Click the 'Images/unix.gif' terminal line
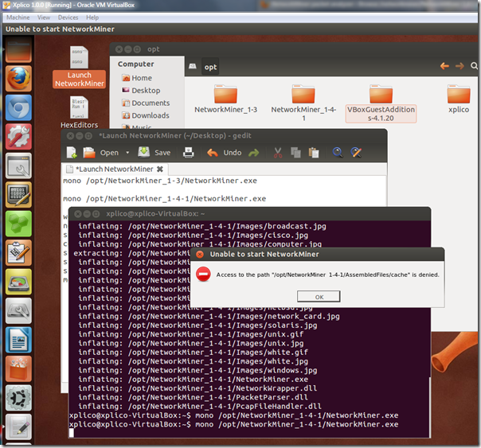481x448 pixels. point(190,334)
